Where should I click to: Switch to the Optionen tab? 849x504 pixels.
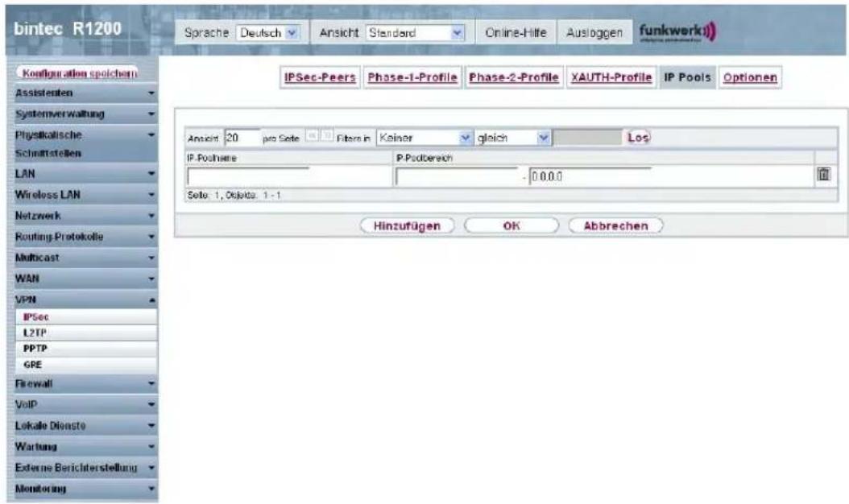751,77
